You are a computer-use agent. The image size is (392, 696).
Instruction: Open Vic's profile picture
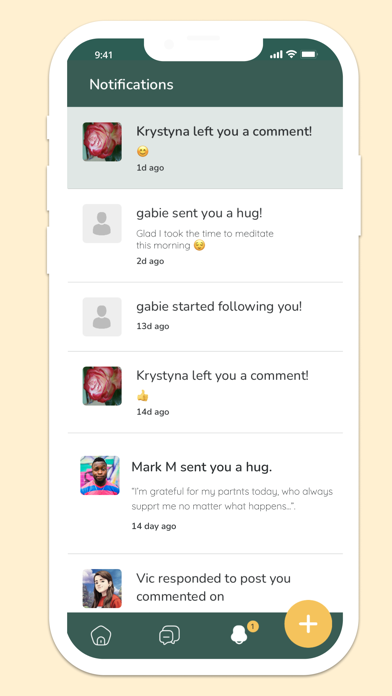click(102, 588)
